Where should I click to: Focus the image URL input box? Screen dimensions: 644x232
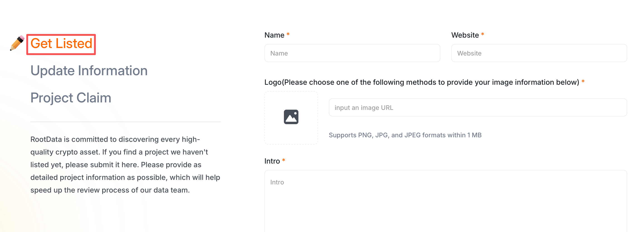(x=478, y=108)
